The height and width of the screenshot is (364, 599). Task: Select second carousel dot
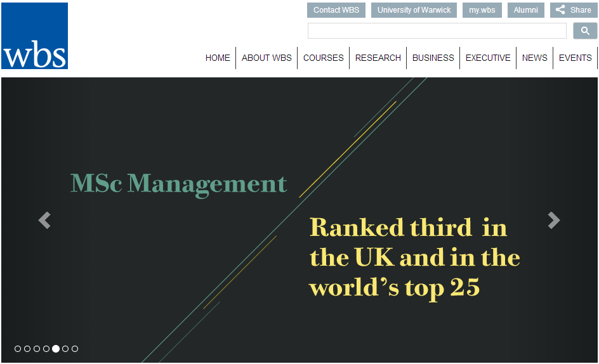27,349
